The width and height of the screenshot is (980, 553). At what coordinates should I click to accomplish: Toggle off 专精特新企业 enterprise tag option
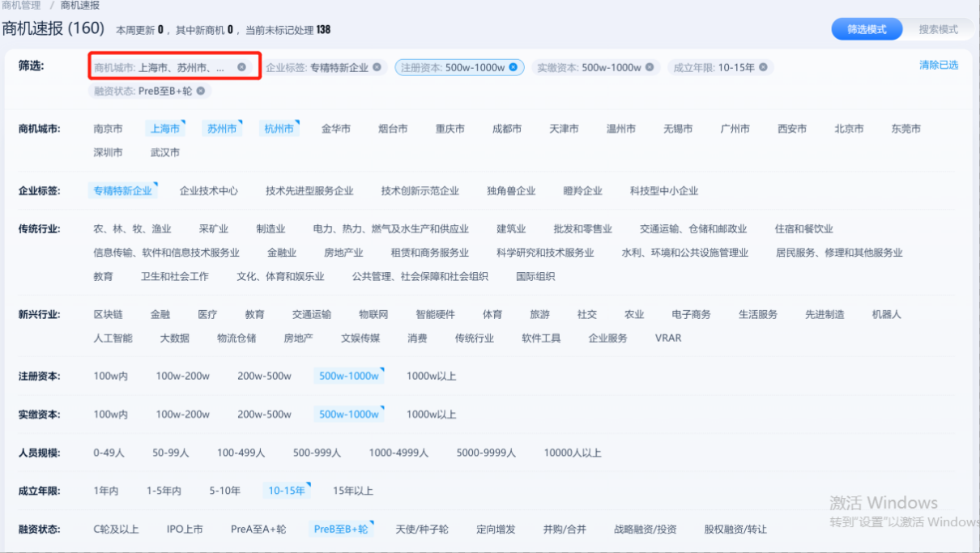click(x=122, y=191)
